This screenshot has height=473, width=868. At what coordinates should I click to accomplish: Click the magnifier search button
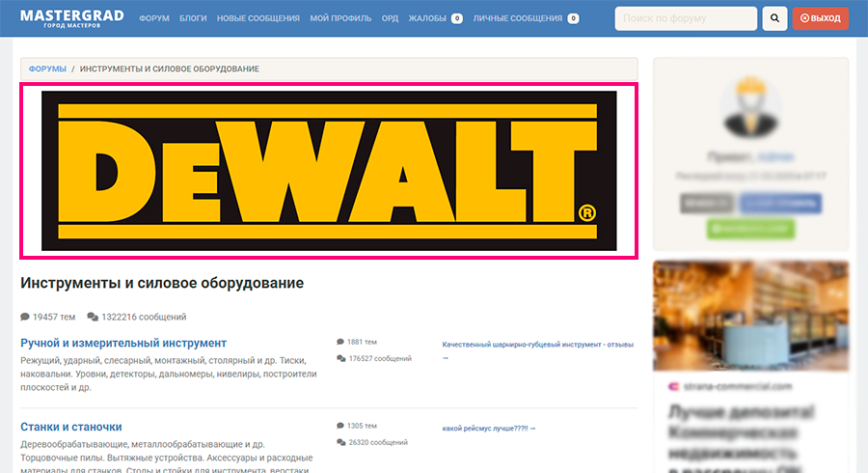pyautogui.click(x=774, y=18)
